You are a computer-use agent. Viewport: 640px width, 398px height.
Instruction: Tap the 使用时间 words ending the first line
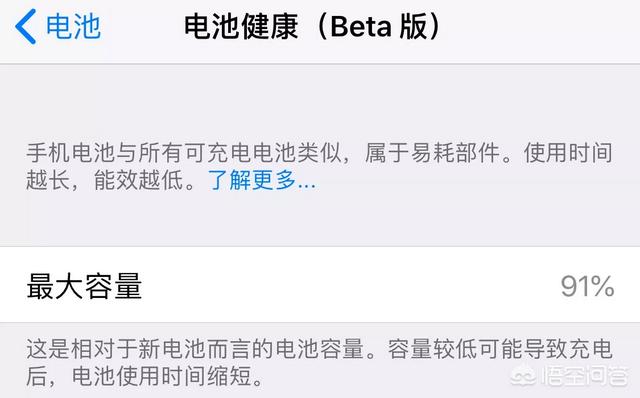[568, 153]
